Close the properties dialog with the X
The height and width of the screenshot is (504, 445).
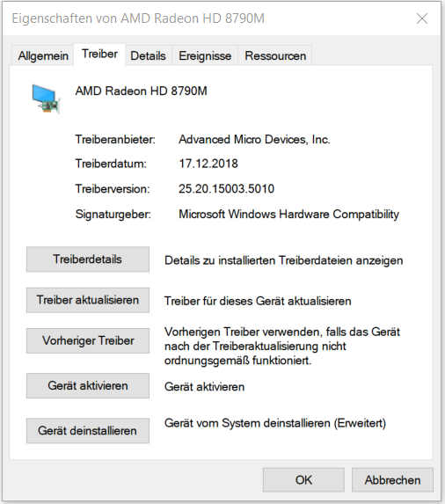[422, 18]
